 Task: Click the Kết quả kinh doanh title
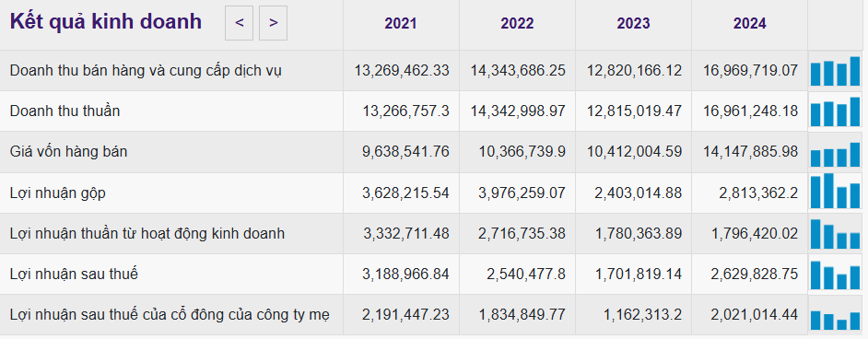[x=106, y=21]
